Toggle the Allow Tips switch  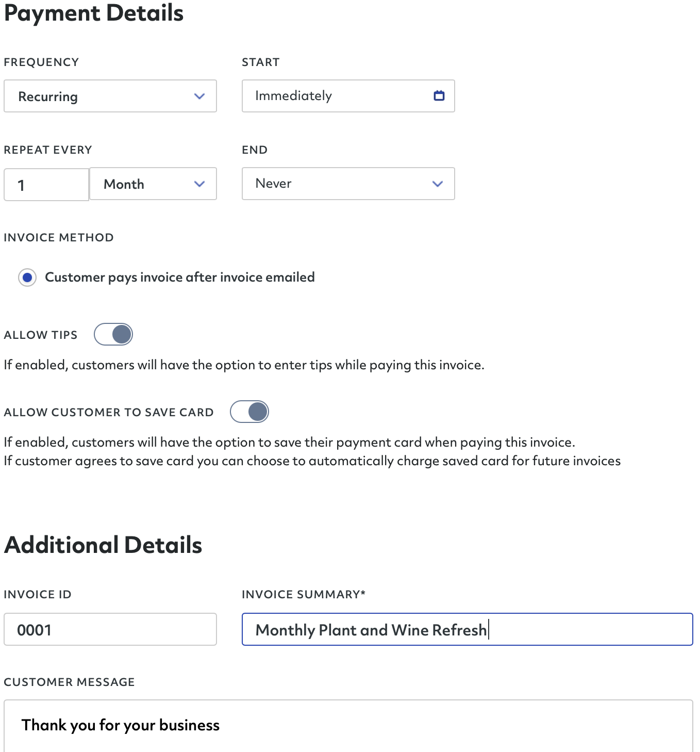pyautogui.click(x=113, y=334)
